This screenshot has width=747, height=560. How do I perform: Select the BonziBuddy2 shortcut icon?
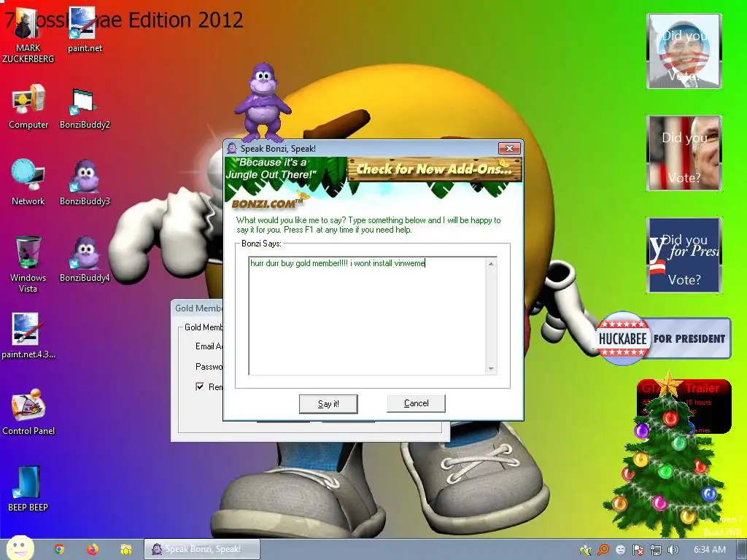[85, 108]
